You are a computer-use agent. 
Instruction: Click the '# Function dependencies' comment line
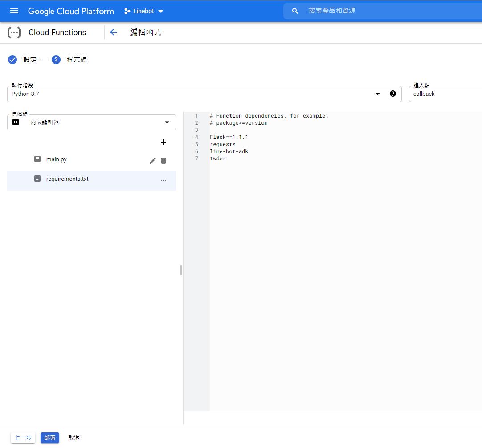pos(269,115)
